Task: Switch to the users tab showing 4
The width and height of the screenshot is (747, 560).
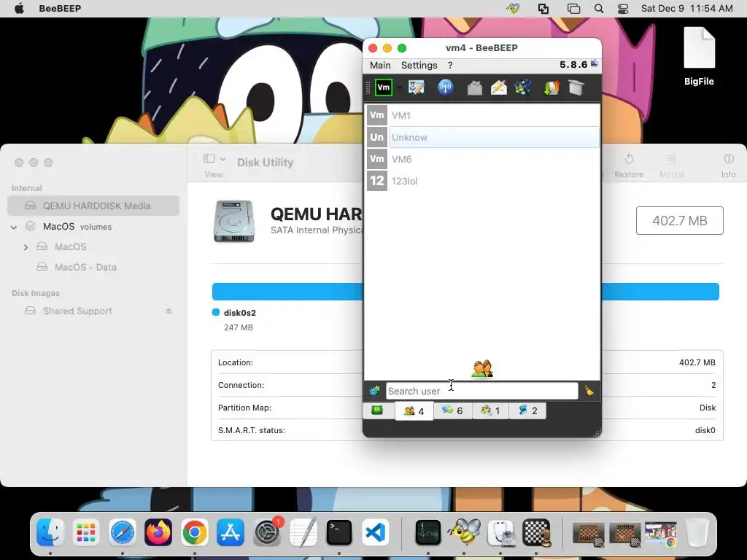Action: click(414, 411)
